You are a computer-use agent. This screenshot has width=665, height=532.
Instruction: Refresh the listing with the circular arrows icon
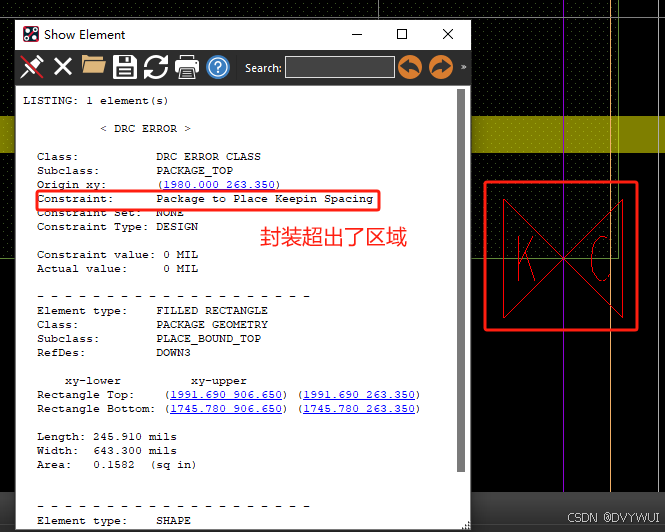click(156, 67)
